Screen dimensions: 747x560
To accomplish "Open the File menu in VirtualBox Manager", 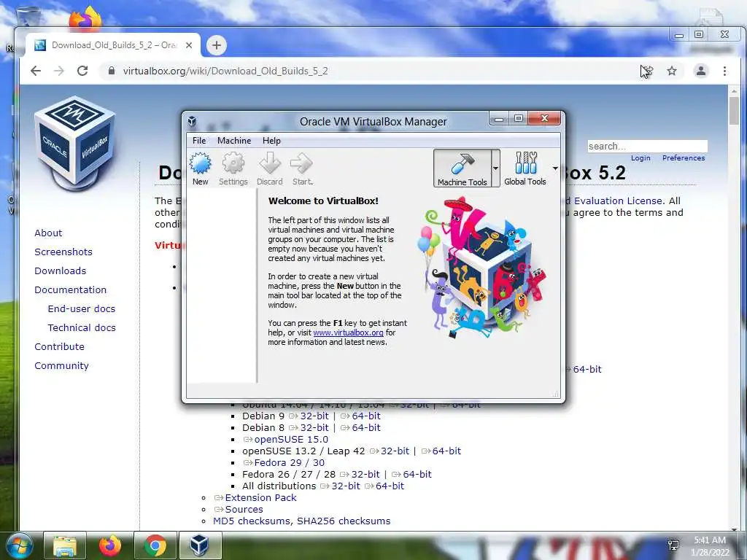I will coord(199,141).
